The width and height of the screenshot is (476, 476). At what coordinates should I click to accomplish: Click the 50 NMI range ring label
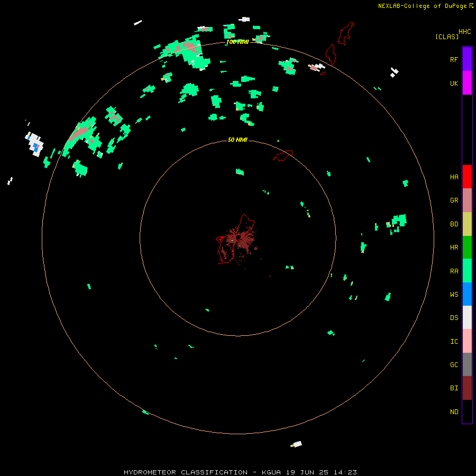click(237, 140)
